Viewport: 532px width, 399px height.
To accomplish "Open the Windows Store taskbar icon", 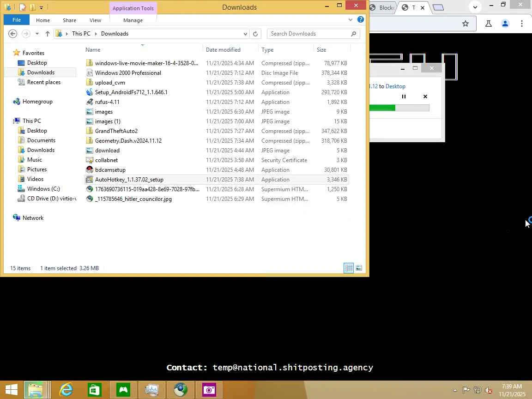I will click(x=94, y=389).
